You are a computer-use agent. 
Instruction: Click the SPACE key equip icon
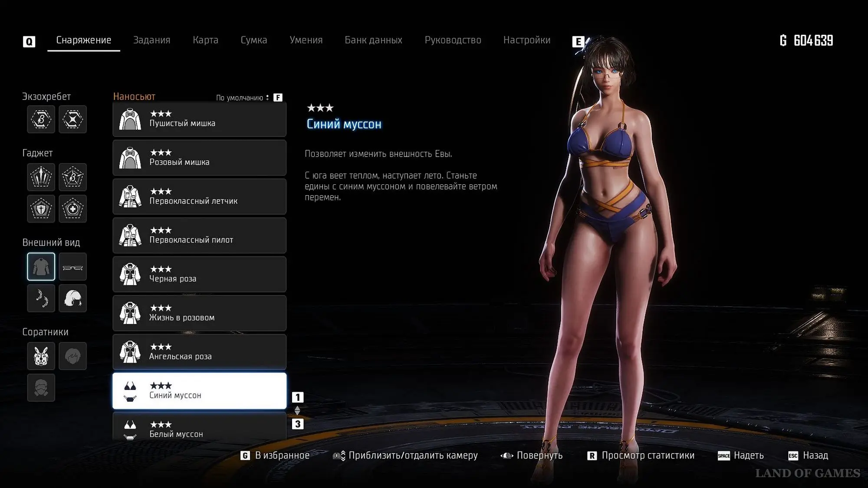point(723,455)
